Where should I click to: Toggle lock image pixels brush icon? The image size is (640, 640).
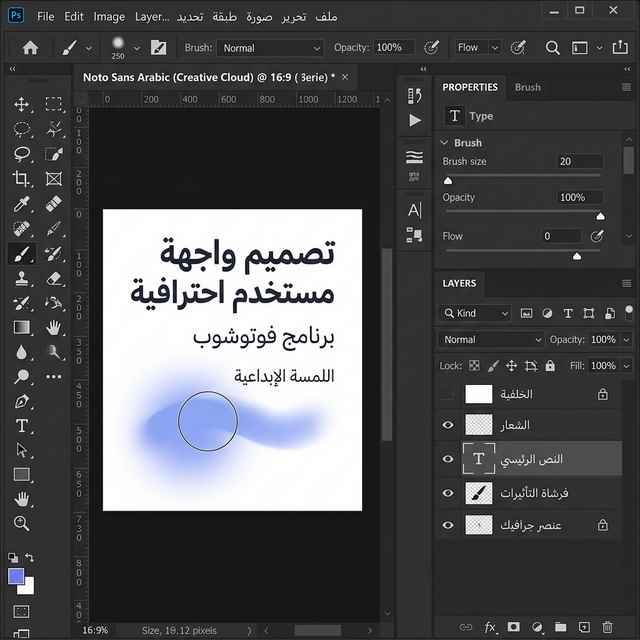[x=493, y=366]
